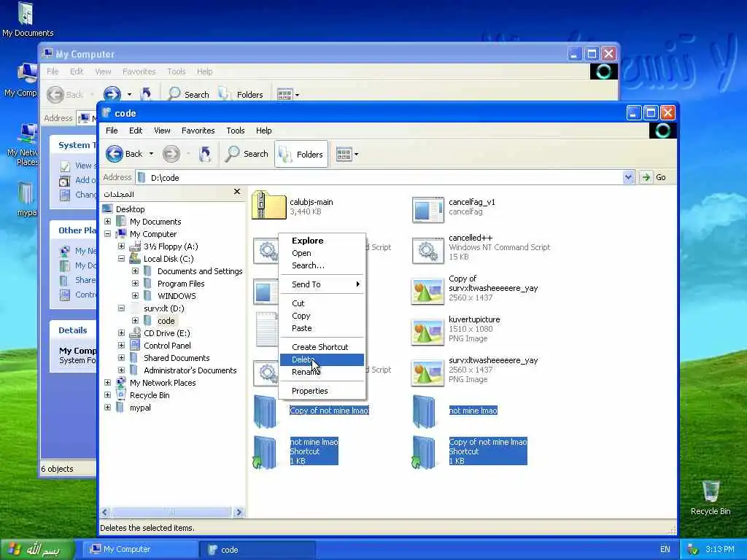Click the Go button next to address bar

pos(654,177)
